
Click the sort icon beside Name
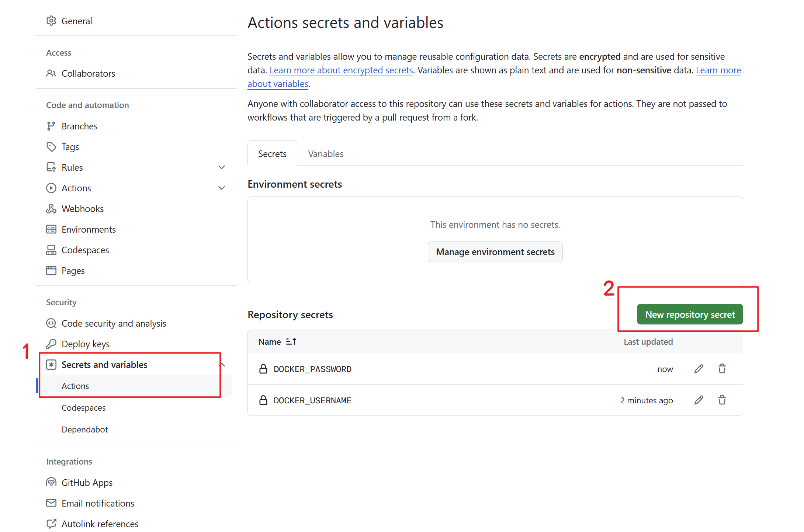[291, 342]
